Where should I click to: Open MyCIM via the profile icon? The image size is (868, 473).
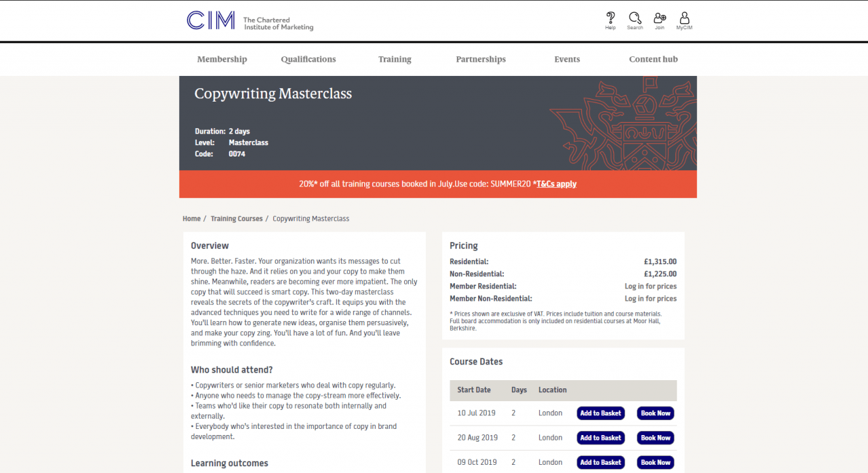pos(684,20)
